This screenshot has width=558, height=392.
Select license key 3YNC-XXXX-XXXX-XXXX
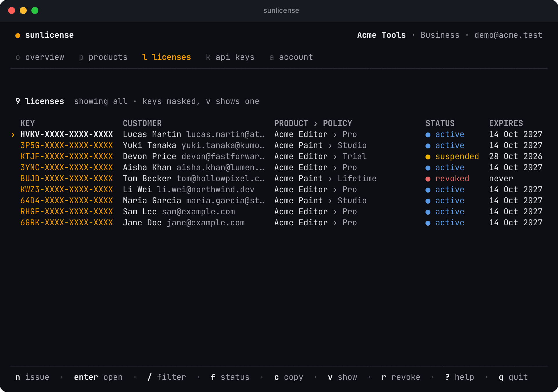tap(67, 168)
